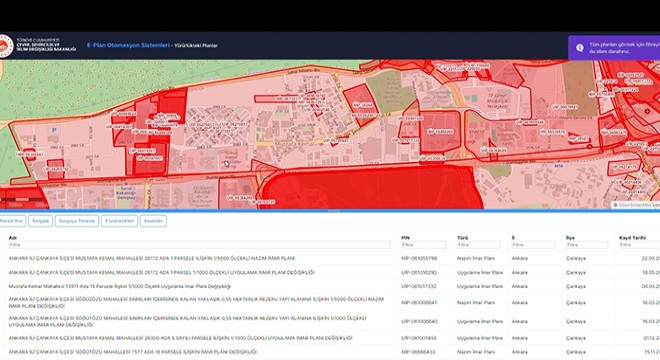This screenshot has height=360, width=660.
Task: Select SÖĞÜTÖZÜ rezerv yapı alanı 1/1000 UYGULAMA row
Action: tap(330, 321)
